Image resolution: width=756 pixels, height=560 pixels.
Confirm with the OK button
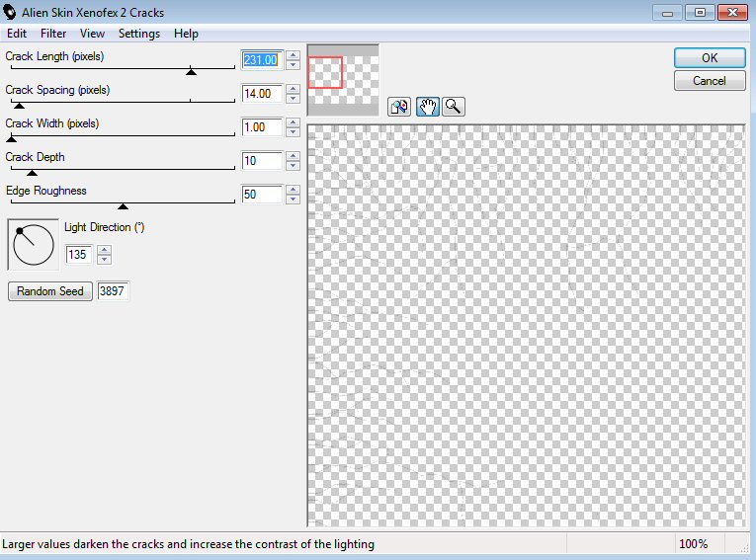pyautogui.click(x=710, y=58)
